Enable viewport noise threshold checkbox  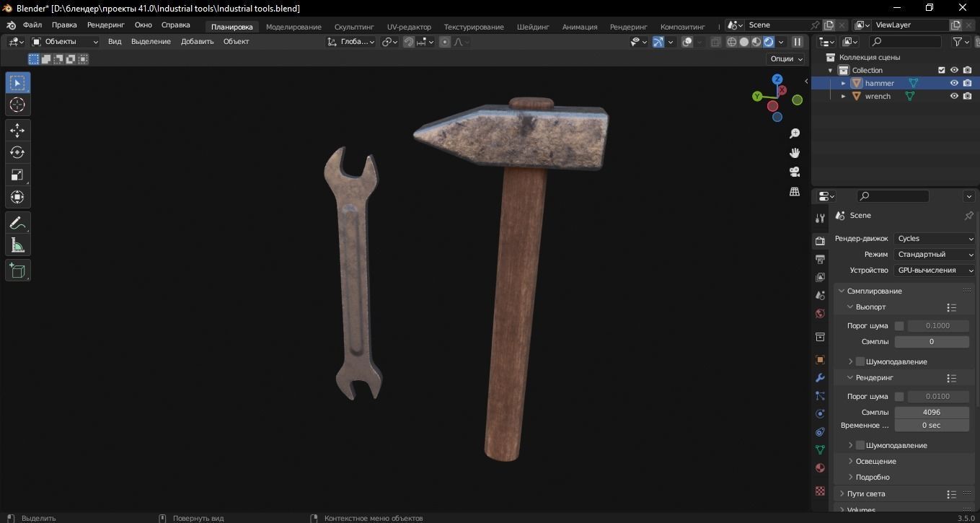point(899,326)
